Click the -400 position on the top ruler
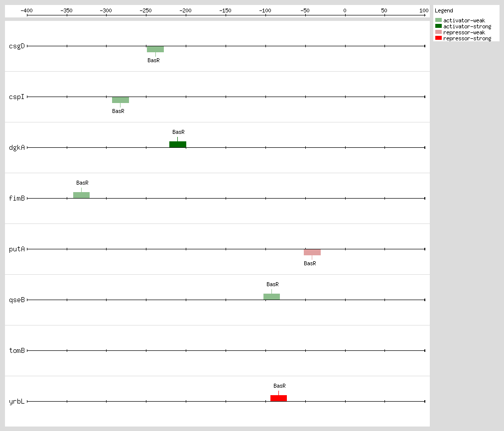Screen dimensions: 504x431 pos(27,10)
